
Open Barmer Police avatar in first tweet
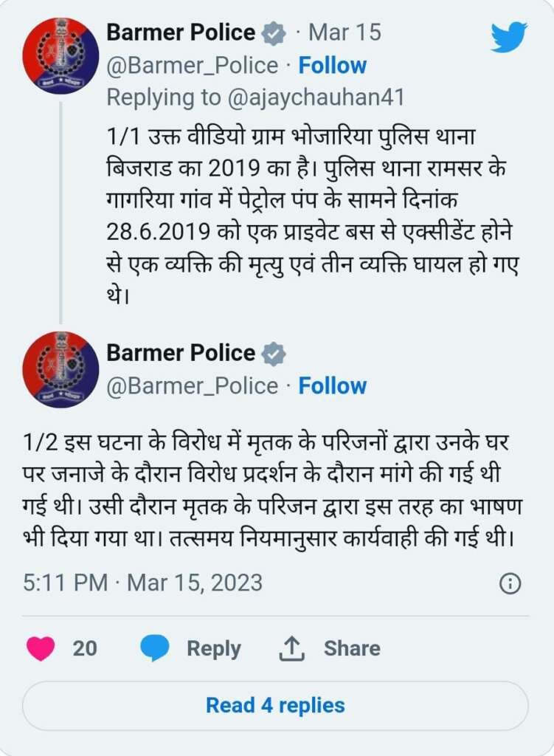[60, 55]
